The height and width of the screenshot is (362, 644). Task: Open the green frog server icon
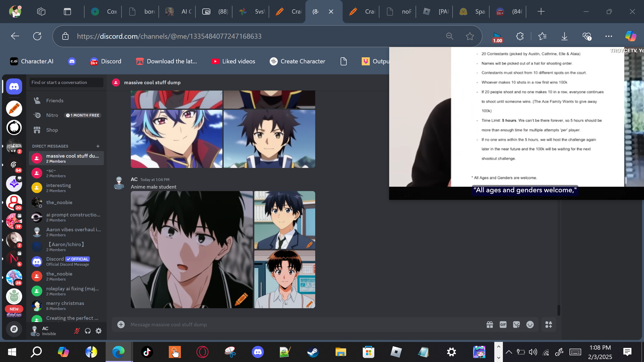[14, 296]
